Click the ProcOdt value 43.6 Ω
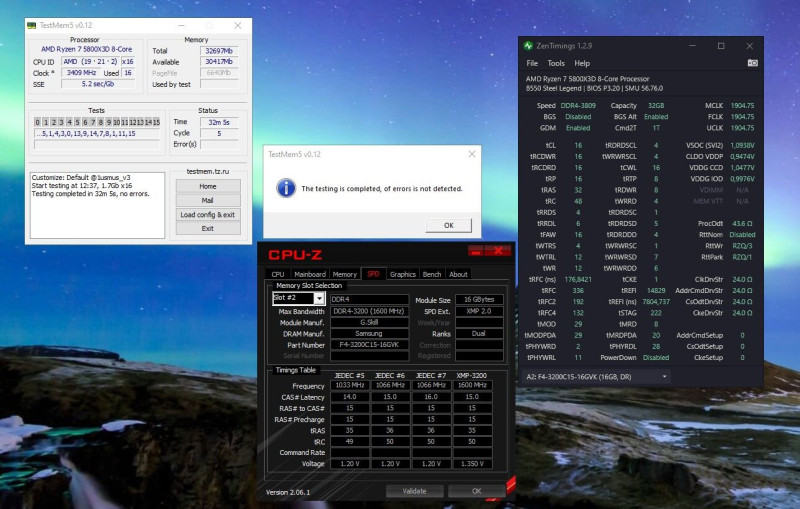 742,223
